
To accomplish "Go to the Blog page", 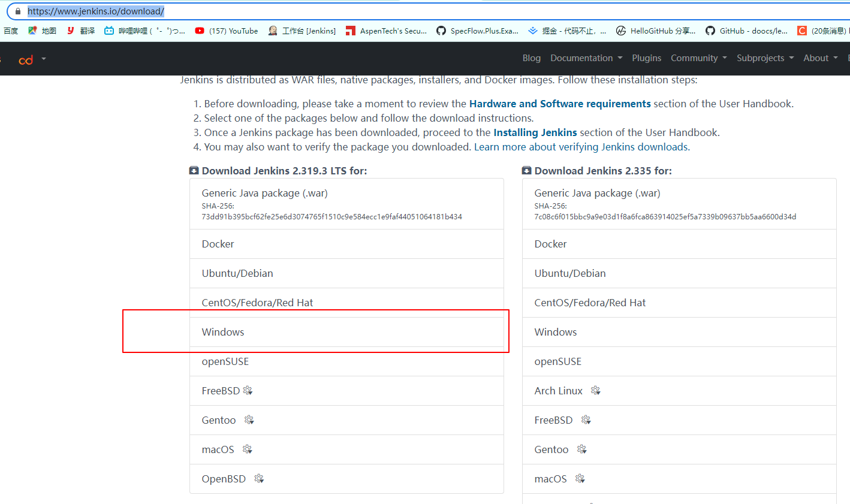I will [x=531, y=58].
